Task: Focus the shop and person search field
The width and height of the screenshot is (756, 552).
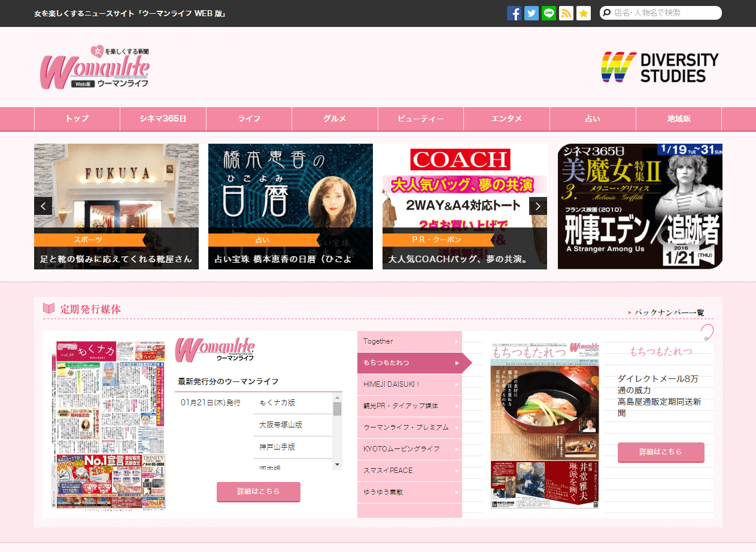Action: point(661,13)
